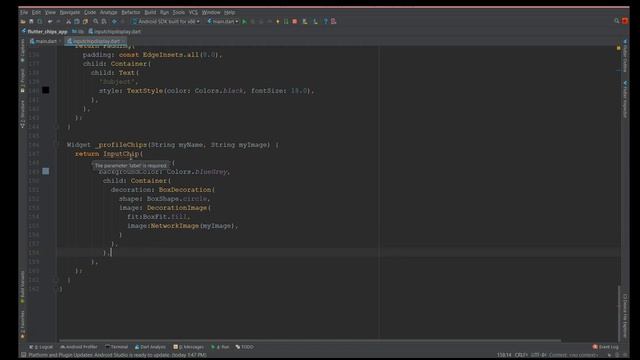
Task: Click the Save All toolbar icon
Action: pos(31,22)
